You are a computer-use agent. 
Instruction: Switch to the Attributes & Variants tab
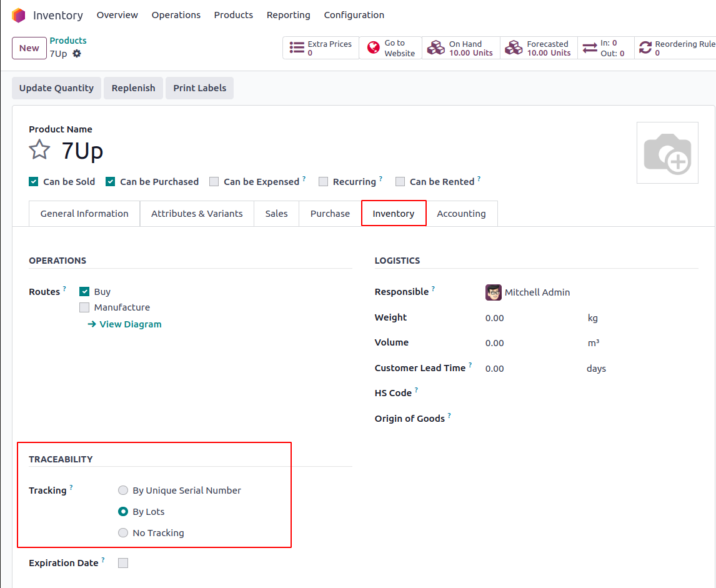[197, 214]
